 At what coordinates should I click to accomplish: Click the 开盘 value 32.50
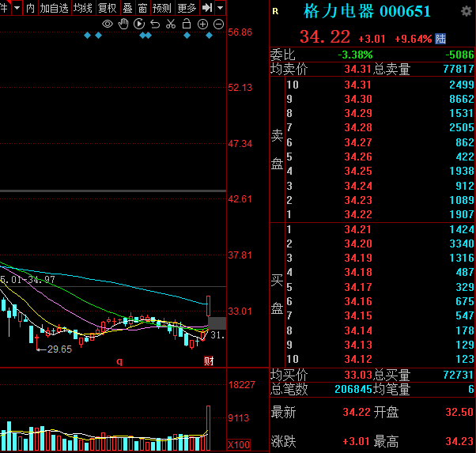point(459,412)
